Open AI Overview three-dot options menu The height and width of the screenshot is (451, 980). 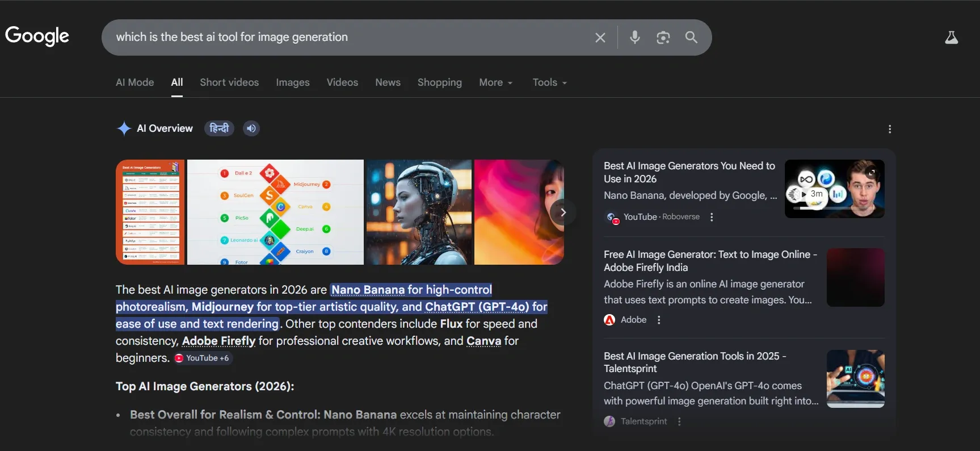890,129
